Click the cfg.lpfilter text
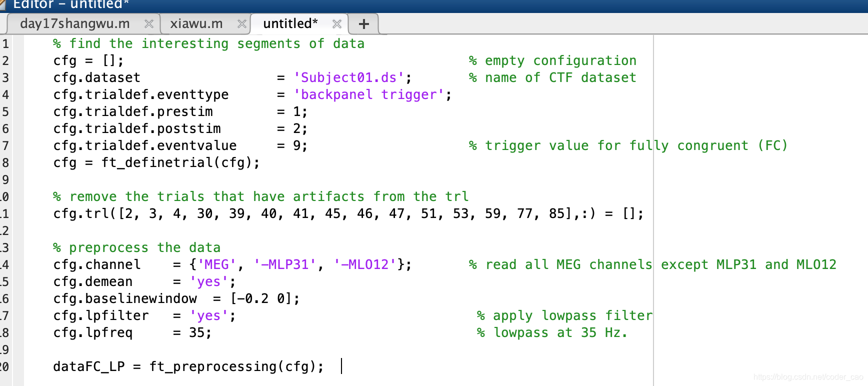This screenshot has width=868, height=386. (x=101, y=315)
